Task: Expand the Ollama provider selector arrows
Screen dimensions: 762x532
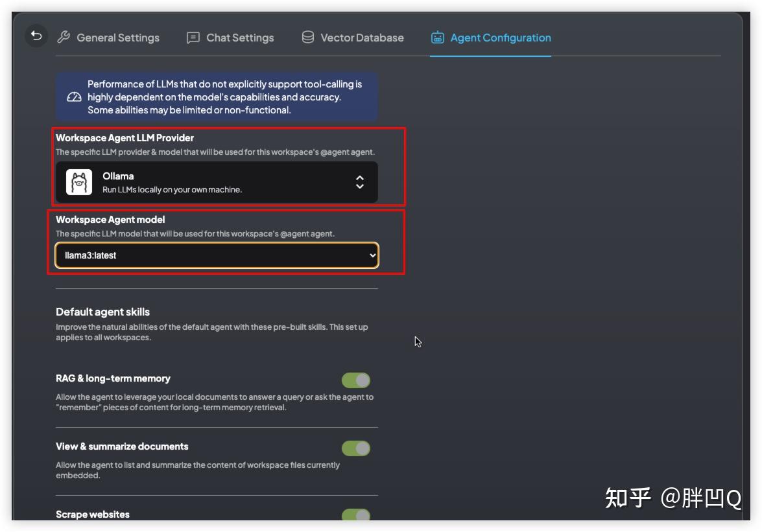Action: tap(360, 182)
